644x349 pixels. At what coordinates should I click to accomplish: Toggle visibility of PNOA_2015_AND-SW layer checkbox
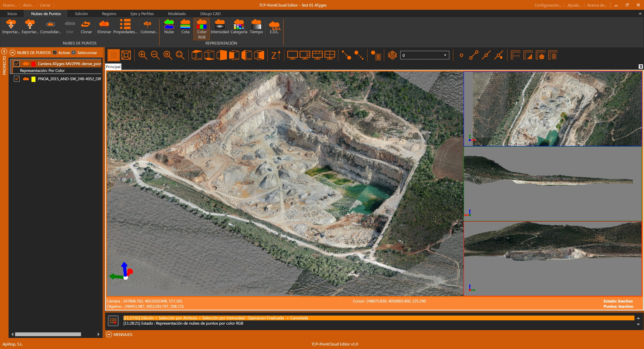(x=17, y=79)
